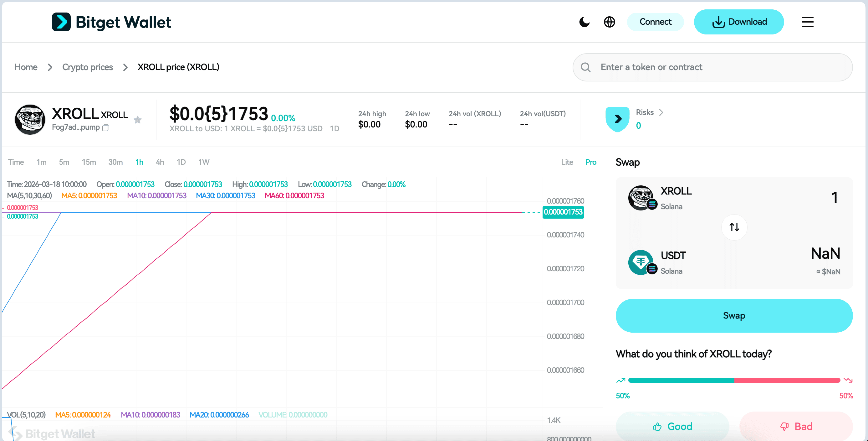Click the Connect button
868x441 pixels.
tap(655, 22)
